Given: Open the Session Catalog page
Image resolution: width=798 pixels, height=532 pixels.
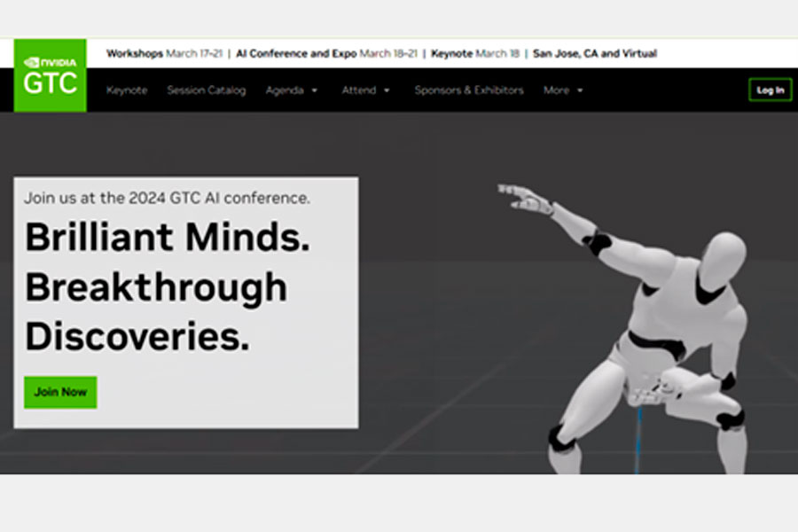Looking at the screenshot, I should [x=206, y=90].
